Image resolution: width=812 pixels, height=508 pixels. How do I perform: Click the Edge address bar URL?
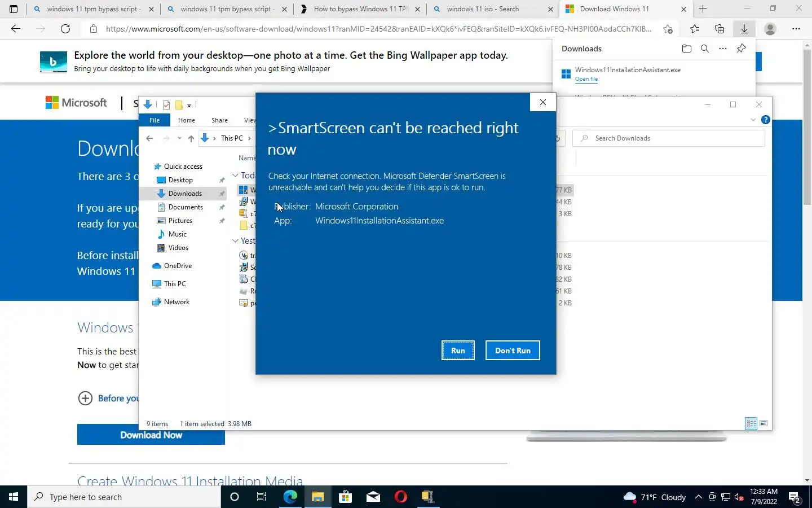click(378, 29)
